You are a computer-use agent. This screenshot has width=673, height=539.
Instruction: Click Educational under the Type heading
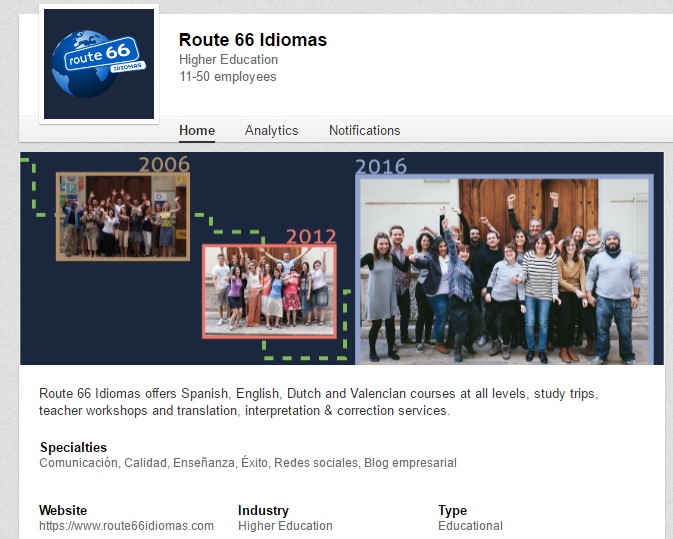[470, 526]
